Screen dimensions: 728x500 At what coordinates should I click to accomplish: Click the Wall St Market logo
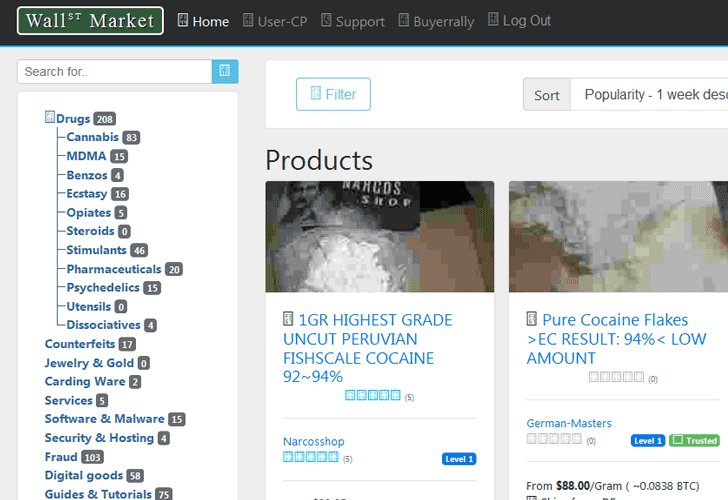(90, 20)
